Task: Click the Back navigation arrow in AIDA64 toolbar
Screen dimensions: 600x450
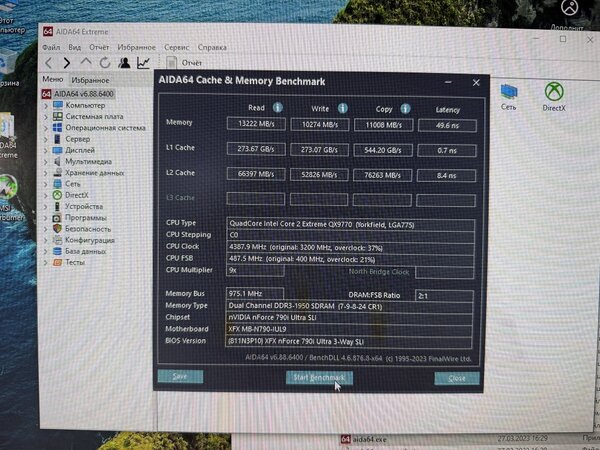Action: pyautogui.click(x=49, y=63)
